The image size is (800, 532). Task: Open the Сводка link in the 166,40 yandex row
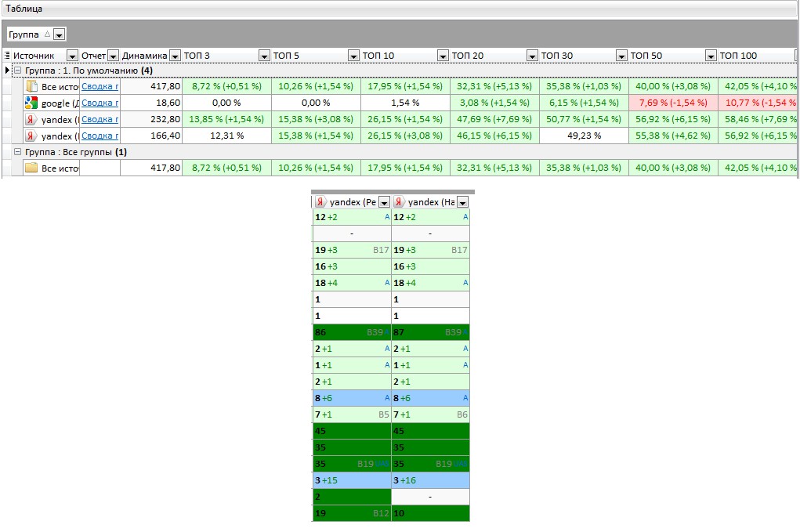100,136
